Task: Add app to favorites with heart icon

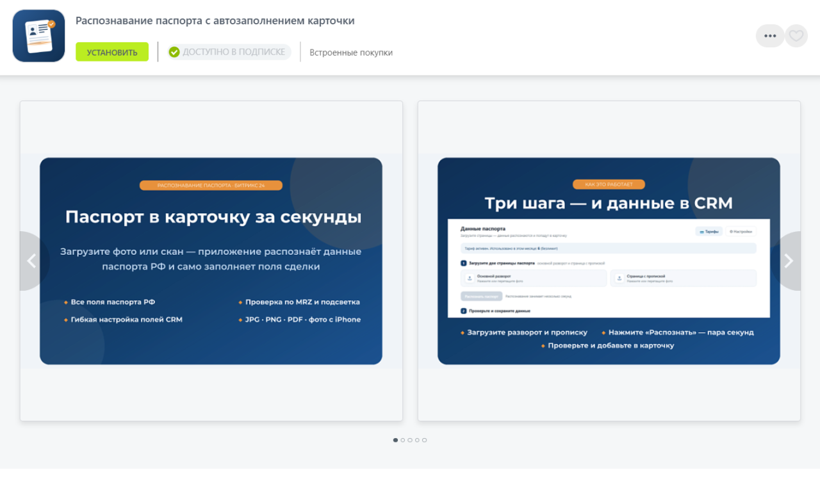Action: [796, 36]
